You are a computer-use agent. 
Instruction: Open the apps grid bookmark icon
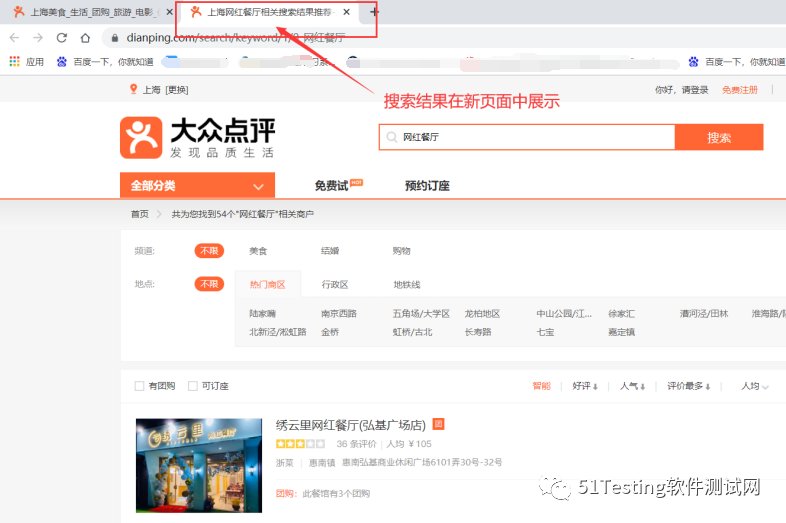(15, 61)
